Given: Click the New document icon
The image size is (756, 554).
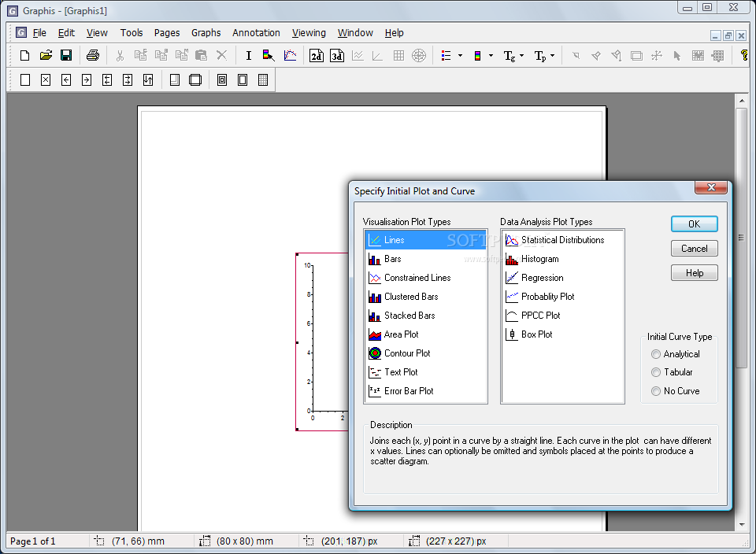Looking at the screenshot, I should pos(24,56).
